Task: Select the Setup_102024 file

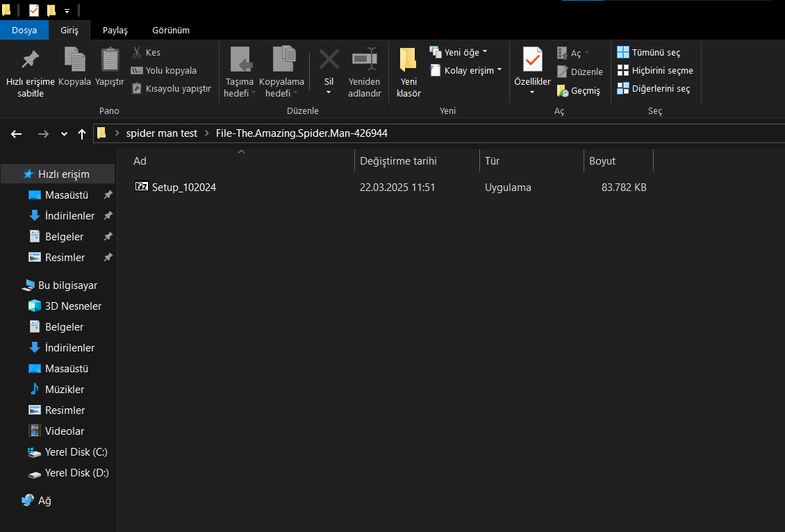Action: pyautogui.click(x=183, y=188)
